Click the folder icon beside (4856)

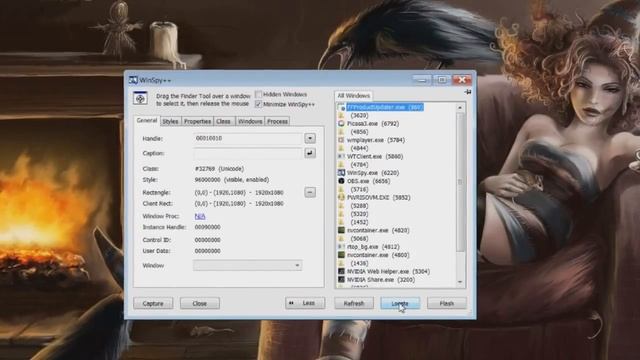pyautogui.click(x=341, y=131)
